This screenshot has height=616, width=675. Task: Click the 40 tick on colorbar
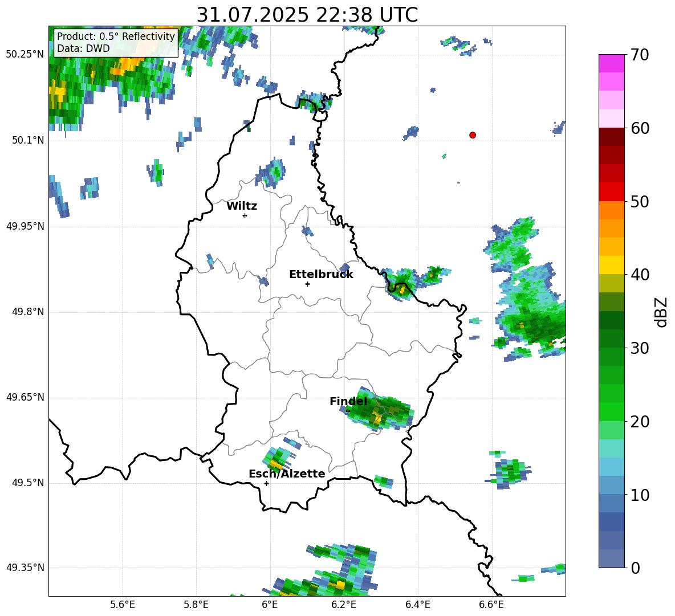[639, 275]
